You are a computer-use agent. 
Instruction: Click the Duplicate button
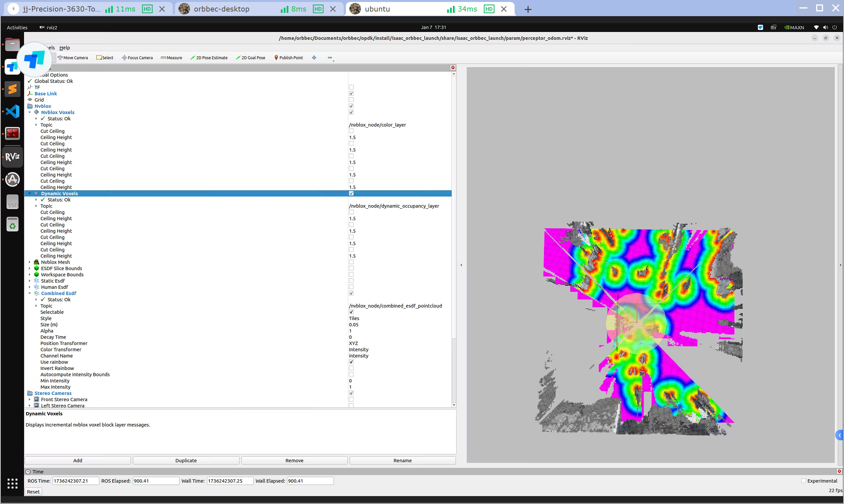[x=186, y=460]
